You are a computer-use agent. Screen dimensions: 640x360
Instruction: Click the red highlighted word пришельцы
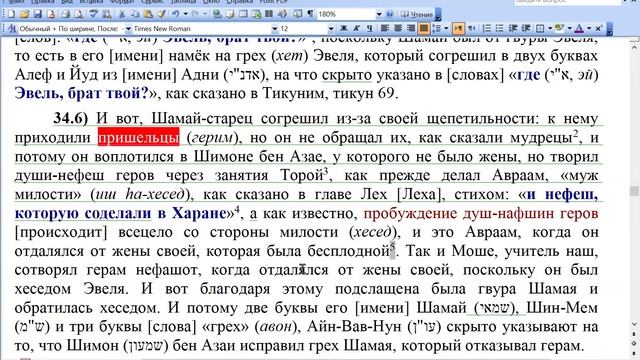138,138
